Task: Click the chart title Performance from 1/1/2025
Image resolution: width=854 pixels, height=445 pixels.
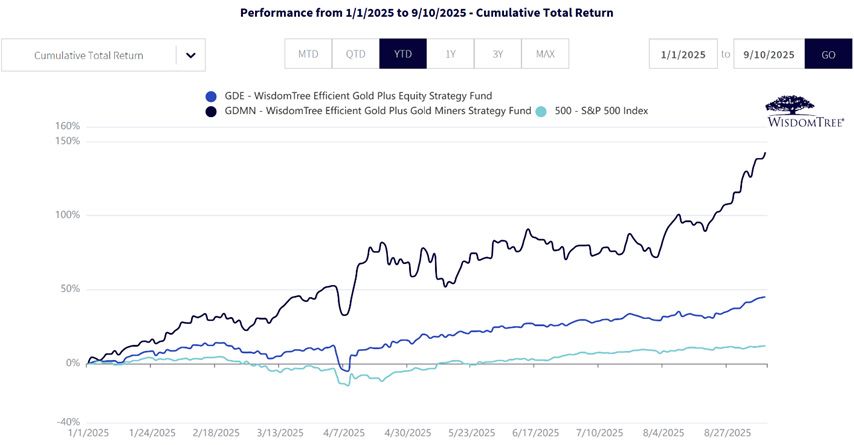Action: [x=426, y=13]
